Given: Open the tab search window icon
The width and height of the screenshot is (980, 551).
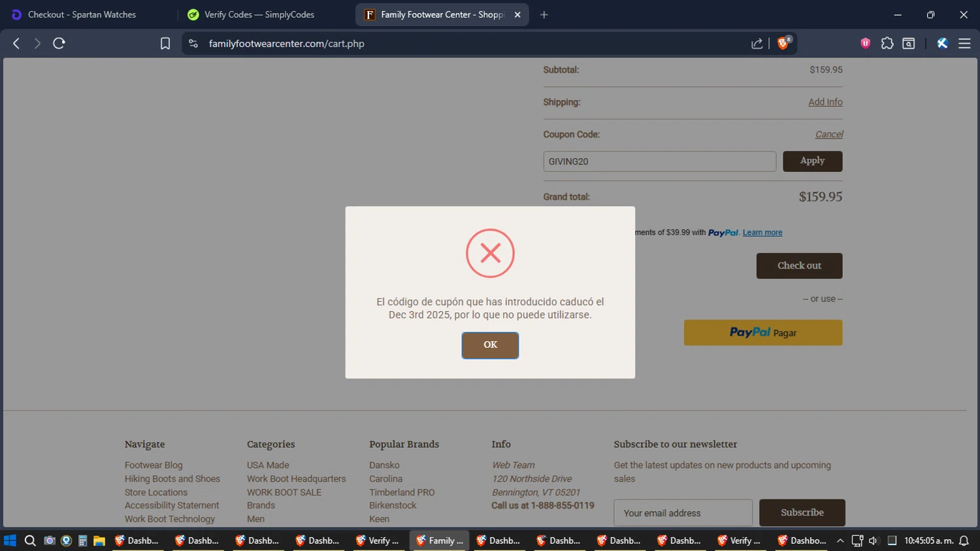Looking at the screenshot, I should click(909, 43).
